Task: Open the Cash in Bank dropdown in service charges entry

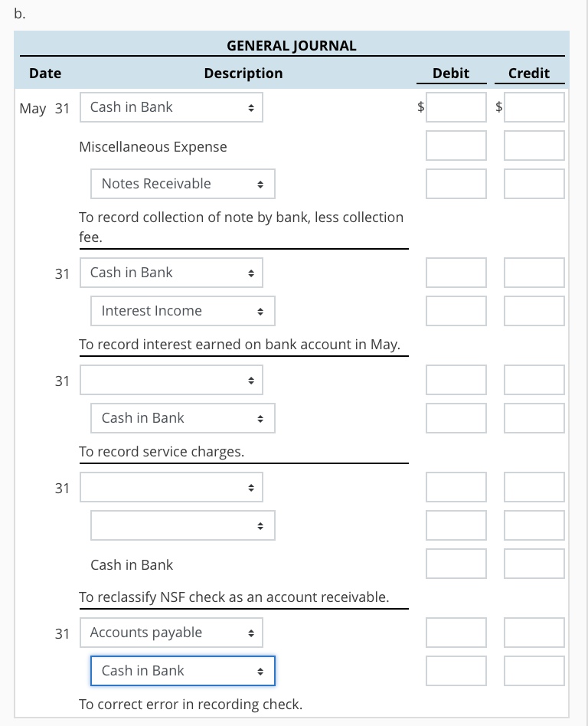Action: 182,418
